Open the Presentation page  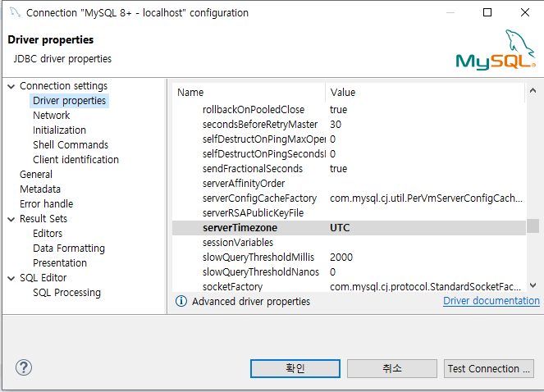(60, 263)
